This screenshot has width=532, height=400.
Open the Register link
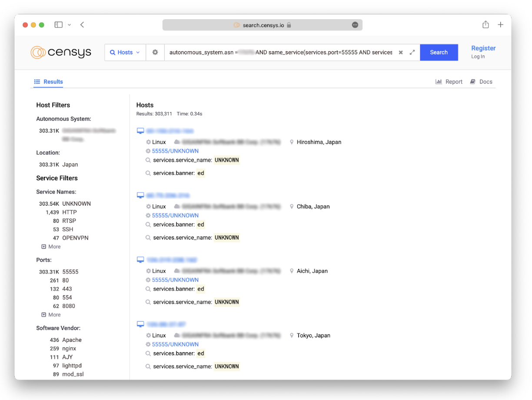coord(483,48)
